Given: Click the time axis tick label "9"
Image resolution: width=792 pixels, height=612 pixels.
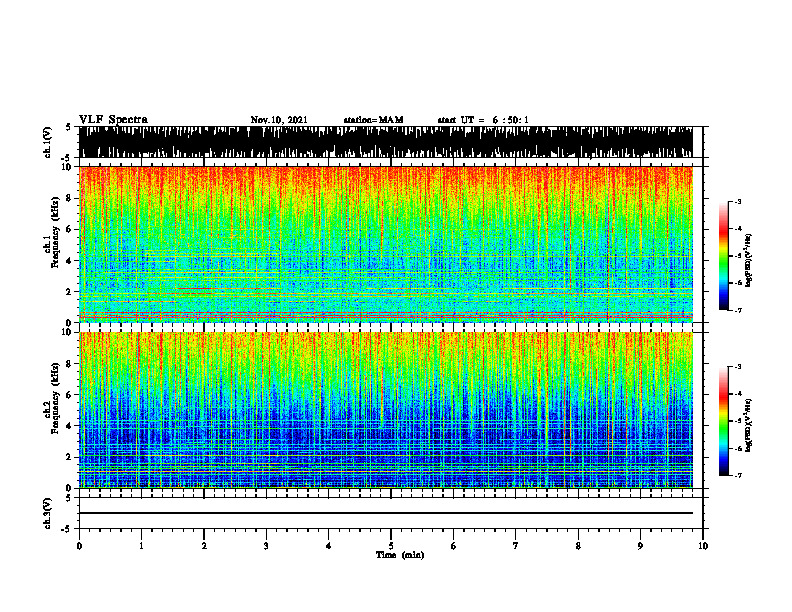Looking at the screenshot, I should coord(640,546).
